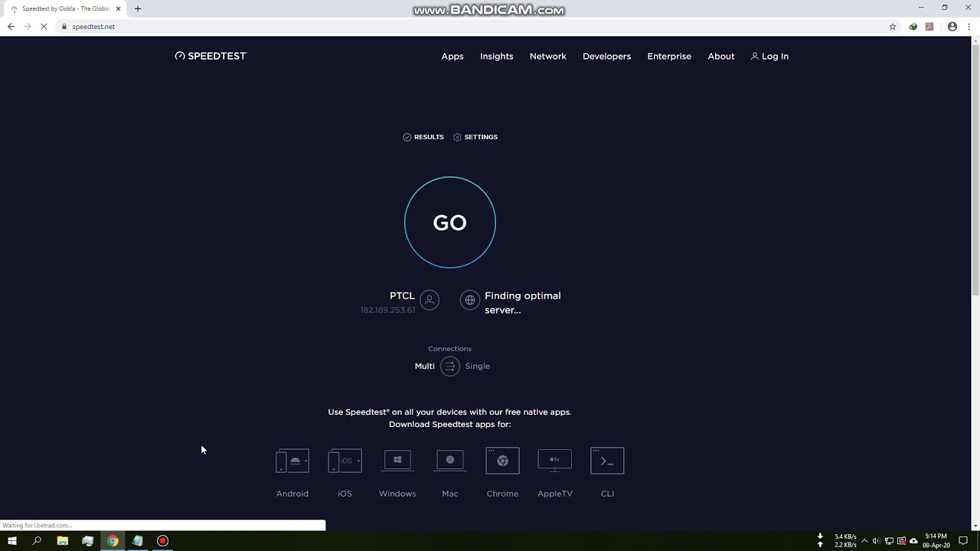Image resolution: width=980 pixels, height=551 pixels.
Task: Open the CLI download icon
Action: [x=607, y=461]
